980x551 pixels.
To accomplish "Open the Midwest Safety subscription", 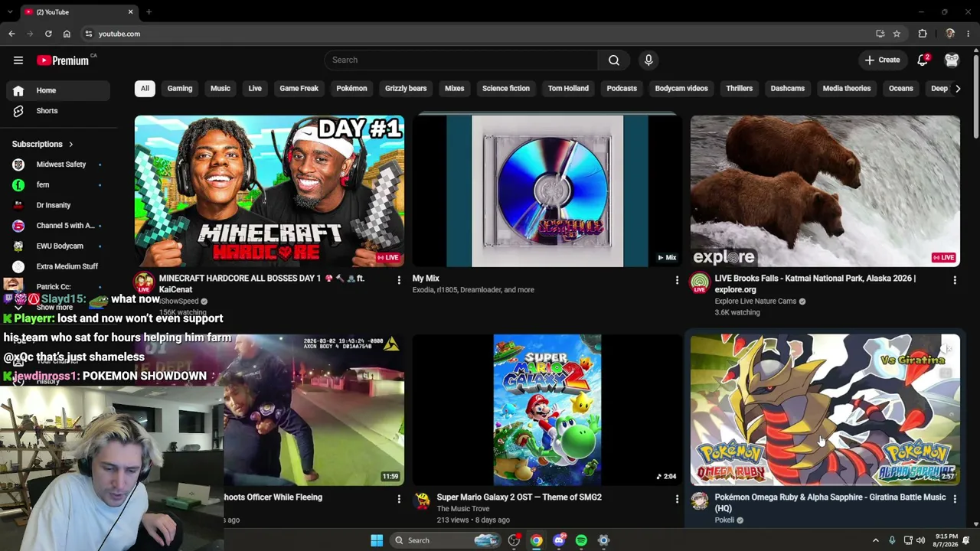I will pos(58,165).
